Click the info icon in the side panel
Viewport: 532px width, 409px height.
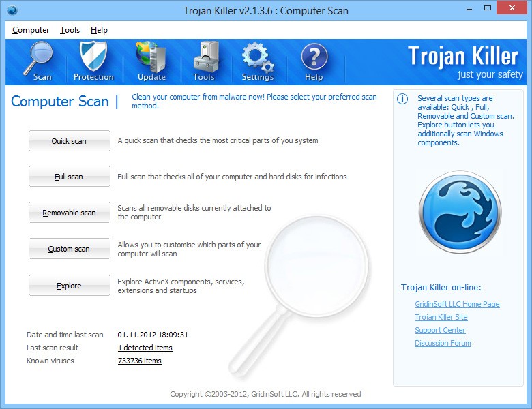pyautogui.click(x=402, y=99)
